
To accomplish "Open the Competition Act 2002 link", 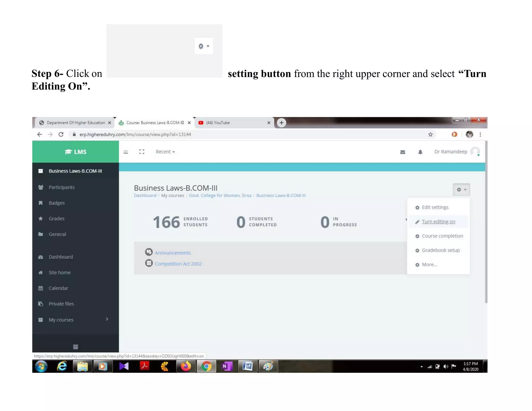I will [178, 264].
